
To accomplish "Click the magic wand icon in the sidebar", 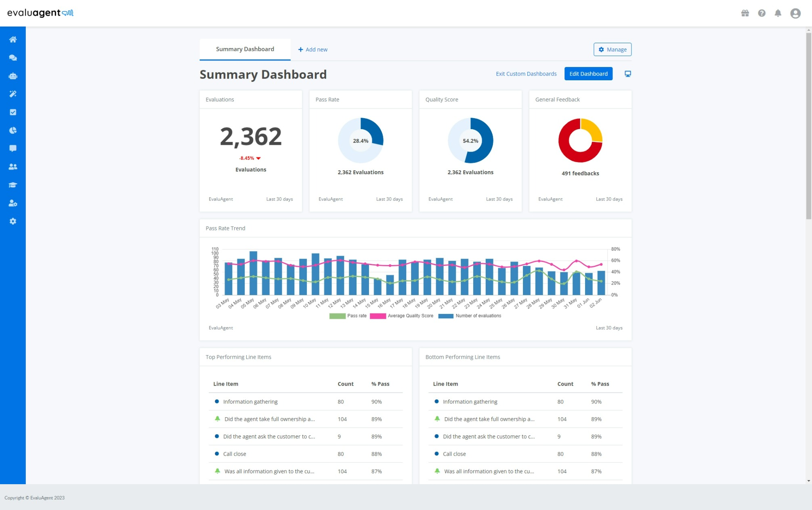I will (x=13, y=94).
